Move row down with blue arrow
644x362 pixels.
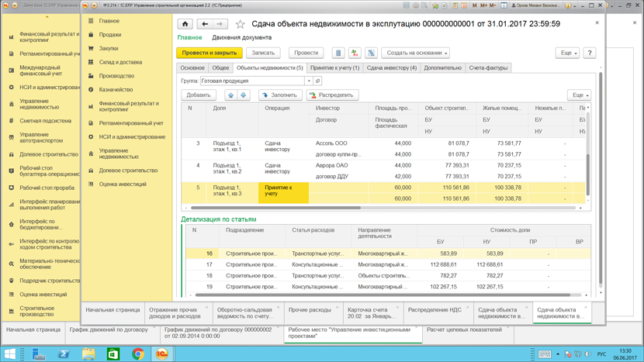[243, 95]
